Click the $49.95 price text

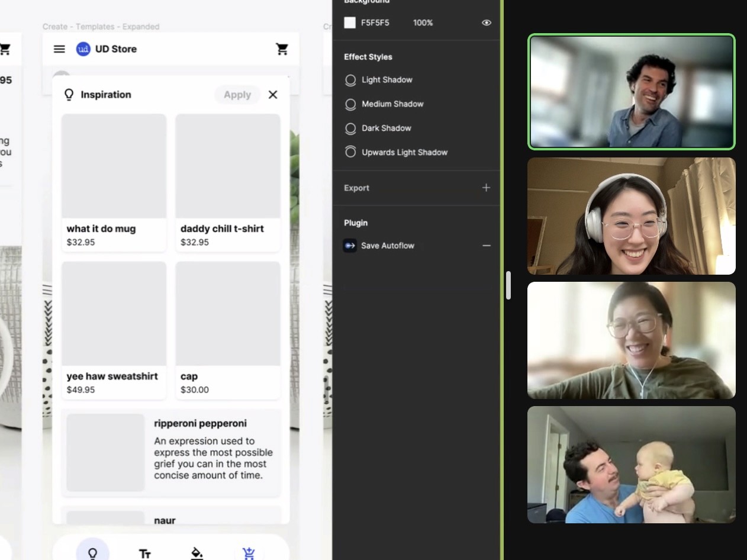click(81, 390)
